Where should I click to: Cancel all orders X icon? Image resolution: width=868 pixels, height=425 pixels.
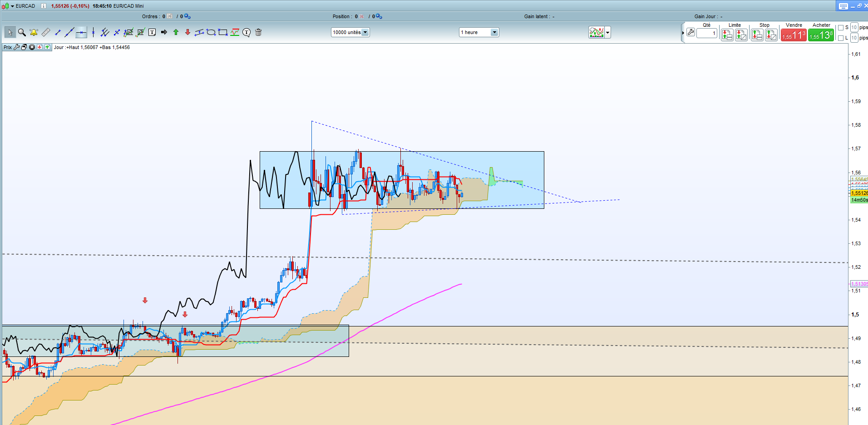click(169, 16)
